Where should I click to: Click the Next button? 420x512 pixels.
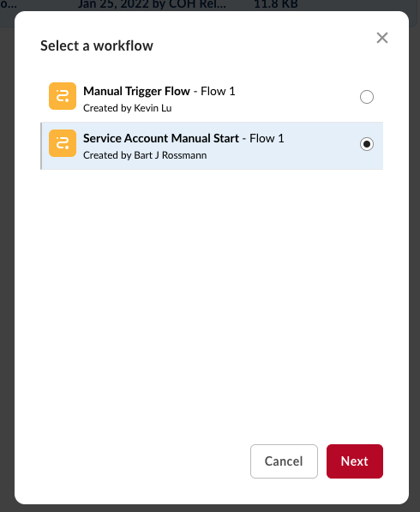(x=354, y=461)
